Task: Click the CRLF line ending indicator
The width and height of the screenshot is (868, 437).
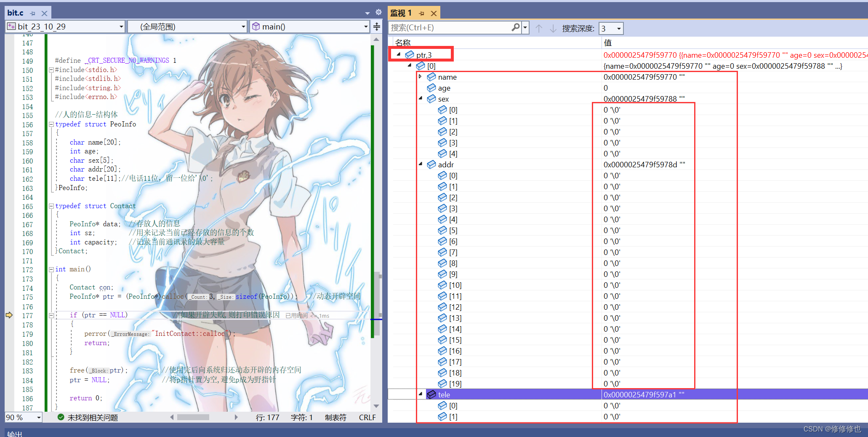Action: point(367,417)
